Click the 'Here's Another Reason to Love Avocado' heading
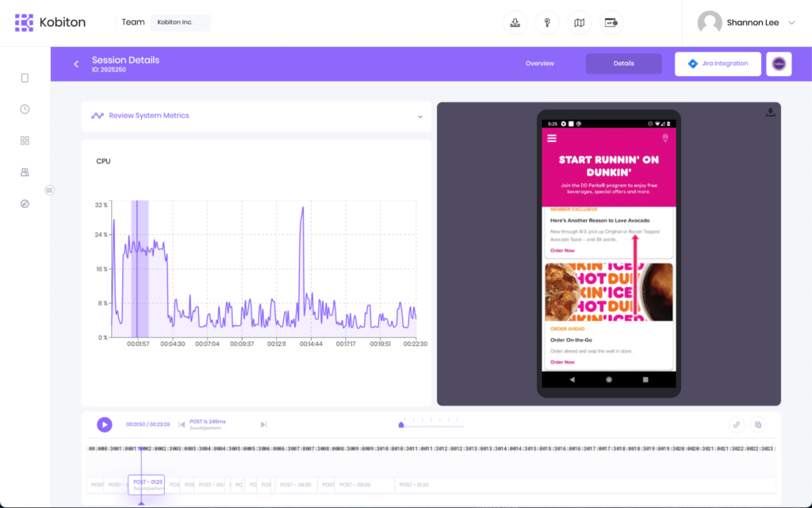The width and height of the screenshot is (812, 508). (599, 221)
